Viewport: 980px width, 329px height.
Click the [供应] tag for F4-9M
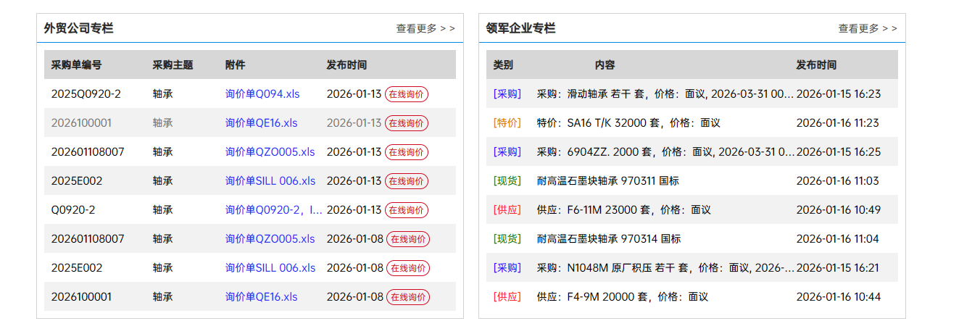tap(507, 297)
